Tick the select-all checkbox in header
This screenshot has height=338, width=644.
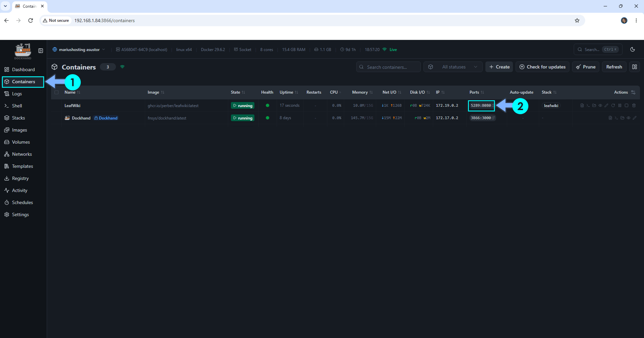pos(56,92)
